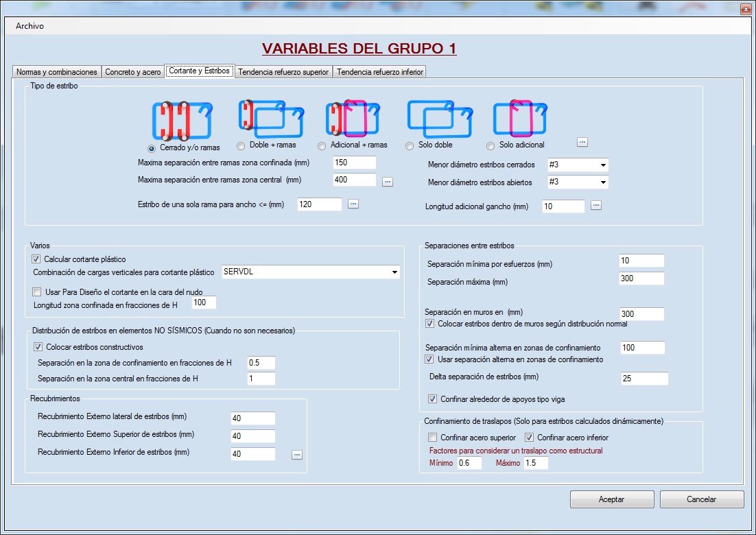Click the Solo adicional stirrup image
This screenshot has width=756, height=535.
pos(519,118)
